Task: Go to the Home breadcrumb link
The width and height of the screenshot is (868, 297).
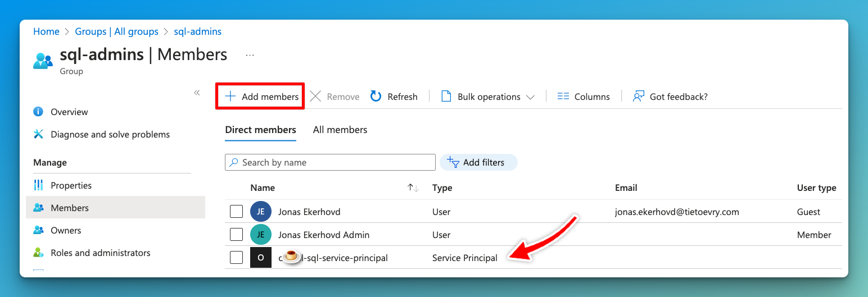Action: [x=46, y=31]
